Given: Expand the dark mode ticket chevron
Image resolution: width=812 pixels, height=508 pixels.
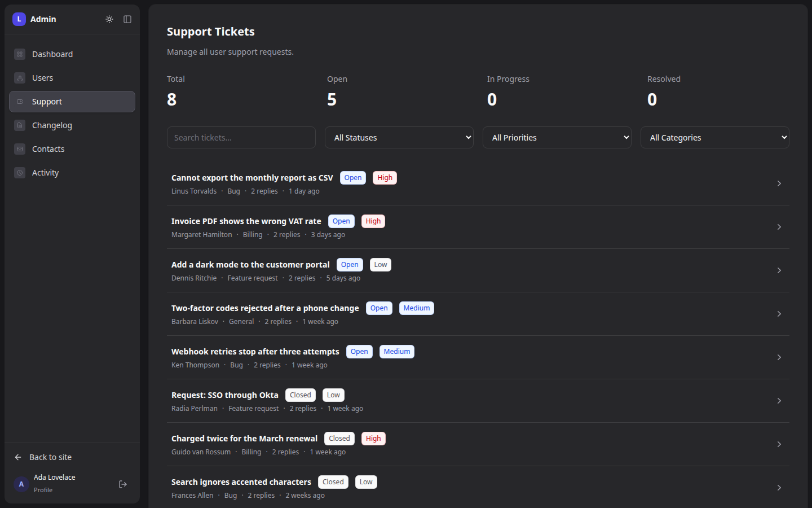Looking at the screenshot, I should [779, 270].
